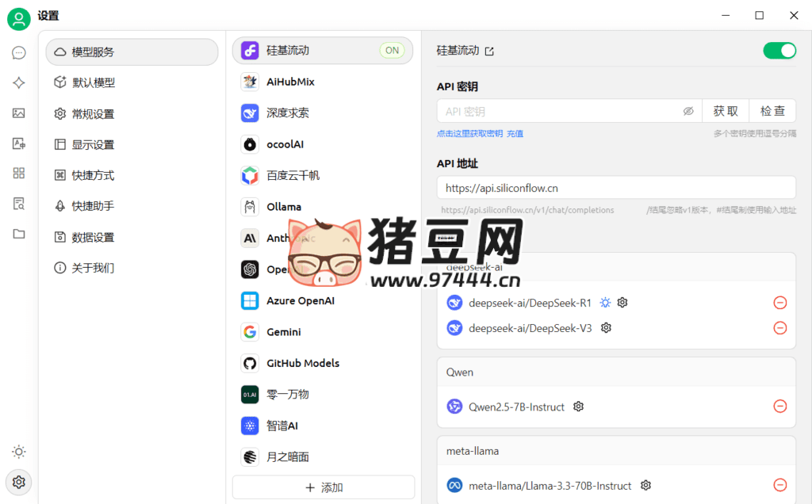Click the 添加 provider button

click(324, 487)
